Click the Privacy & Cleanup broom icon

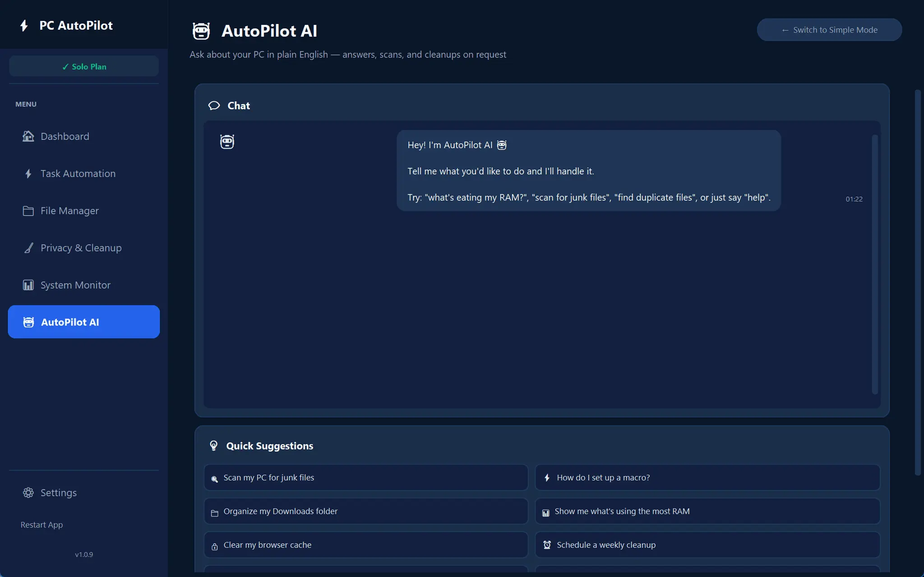28,248
